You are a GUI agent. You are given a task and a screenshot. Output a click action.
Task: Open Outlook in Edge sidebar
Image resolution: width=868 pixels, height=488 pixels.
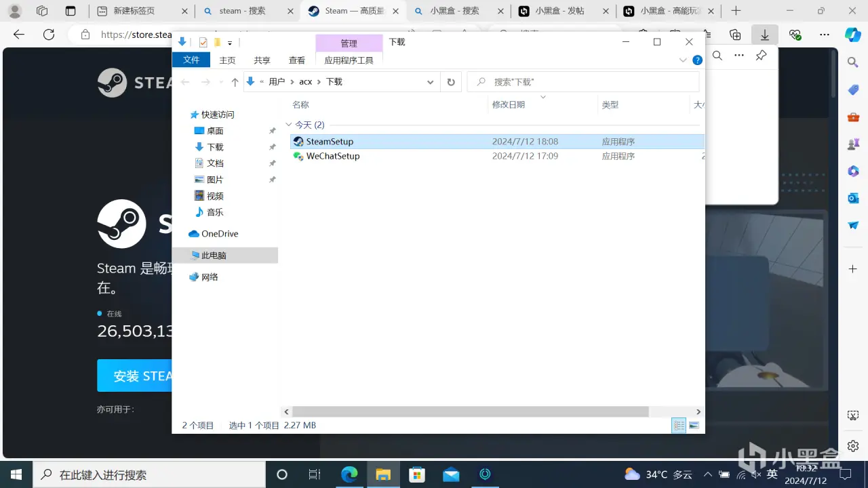[x=853, y=198]
